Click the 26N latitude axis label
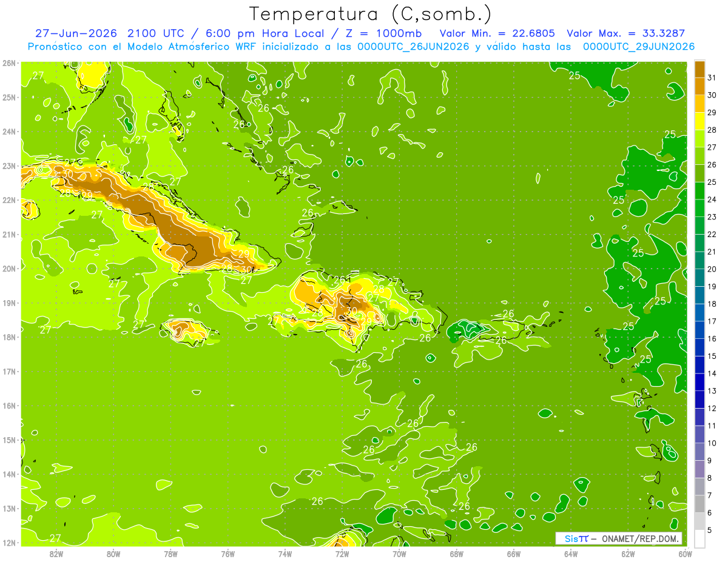Viewport: 728px width, 562px height. tap(9, 63)
